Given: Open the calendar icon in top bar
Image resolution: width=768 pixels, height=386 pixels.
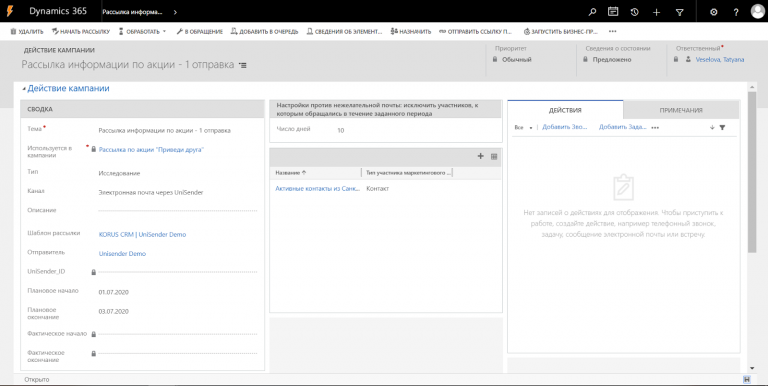Looking at the screenshot, I should pos(613,11).
